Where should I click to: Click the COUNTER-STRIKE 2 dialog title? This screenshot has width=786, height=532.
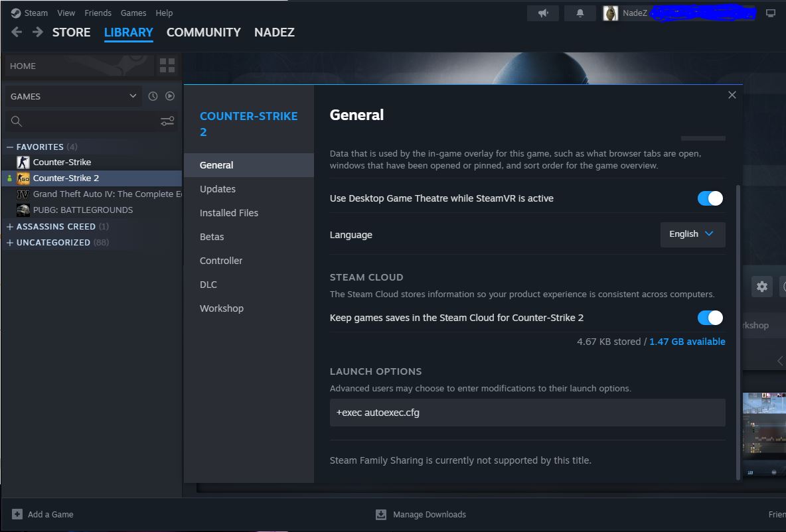pos(249,124)
